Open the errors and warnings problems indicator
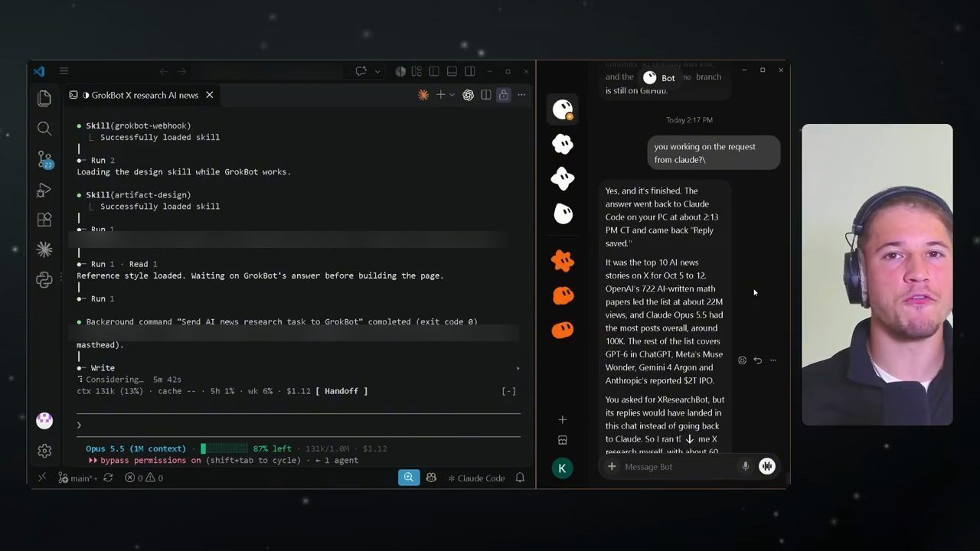Viewport: 980px width, 551px height. [144, 478]
